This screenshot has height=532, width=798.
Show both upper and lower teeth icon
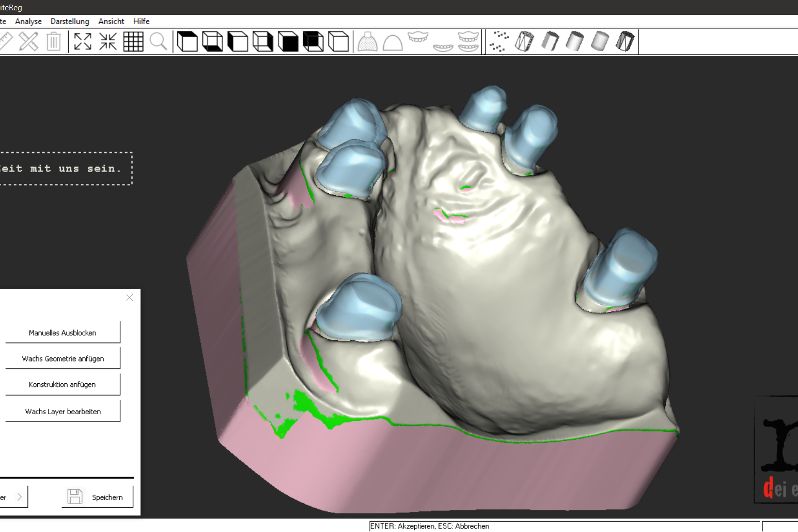468,41
